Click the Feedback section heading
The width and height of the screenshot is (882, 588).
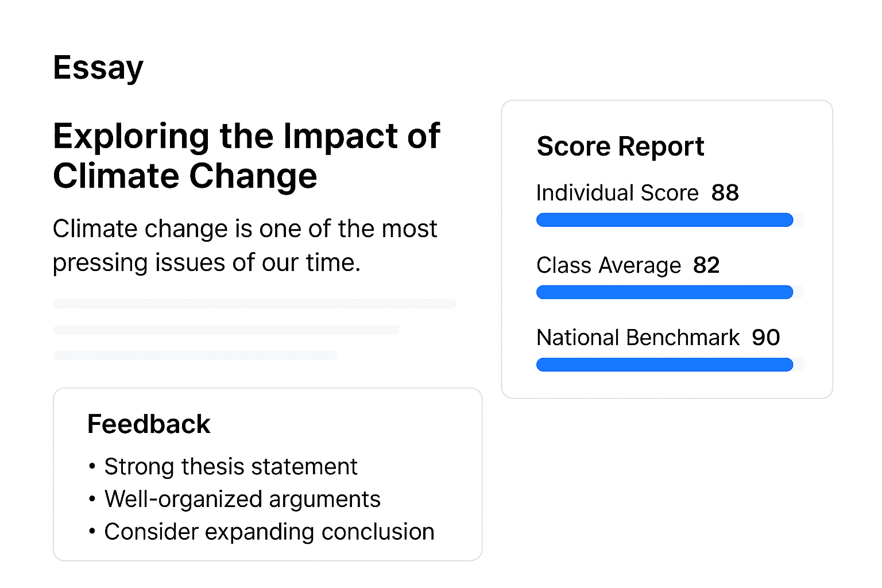[x=149, y=424]
